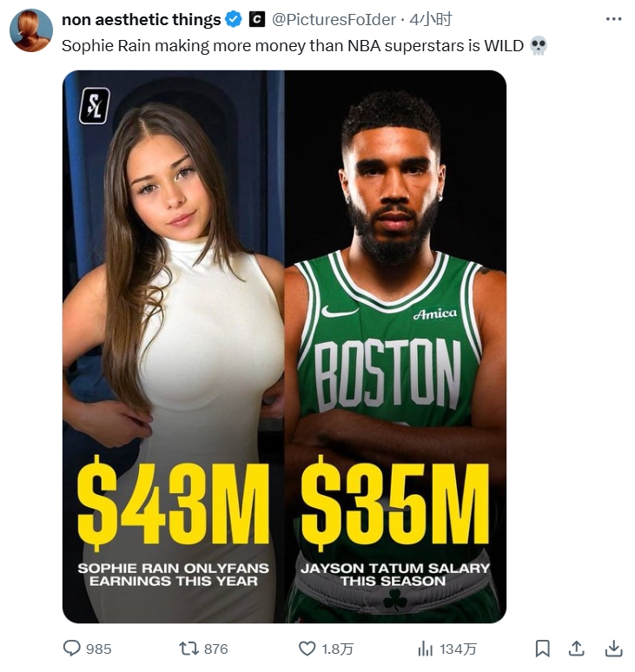Open the share arrow menu

coord(576,649)
